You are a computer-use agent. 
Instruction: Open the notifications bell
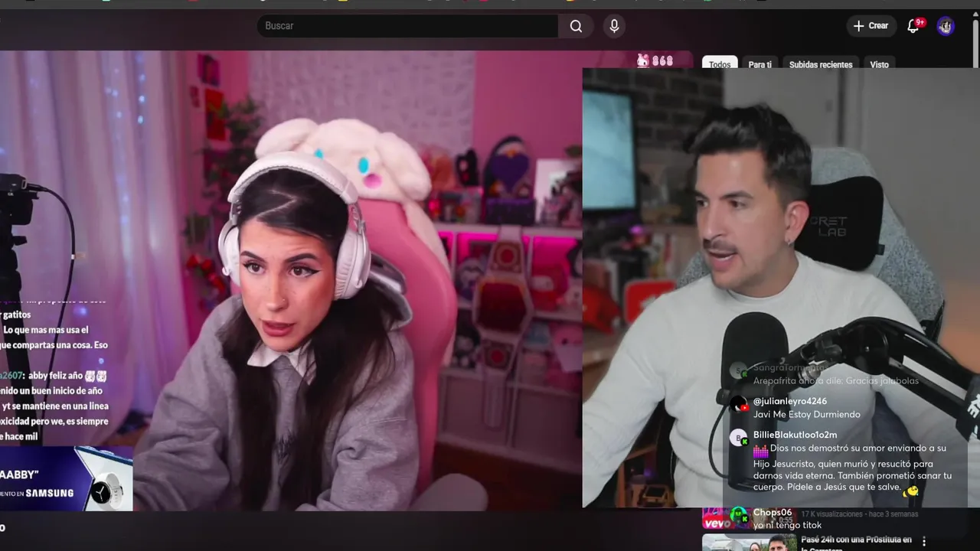click(913, 26)
